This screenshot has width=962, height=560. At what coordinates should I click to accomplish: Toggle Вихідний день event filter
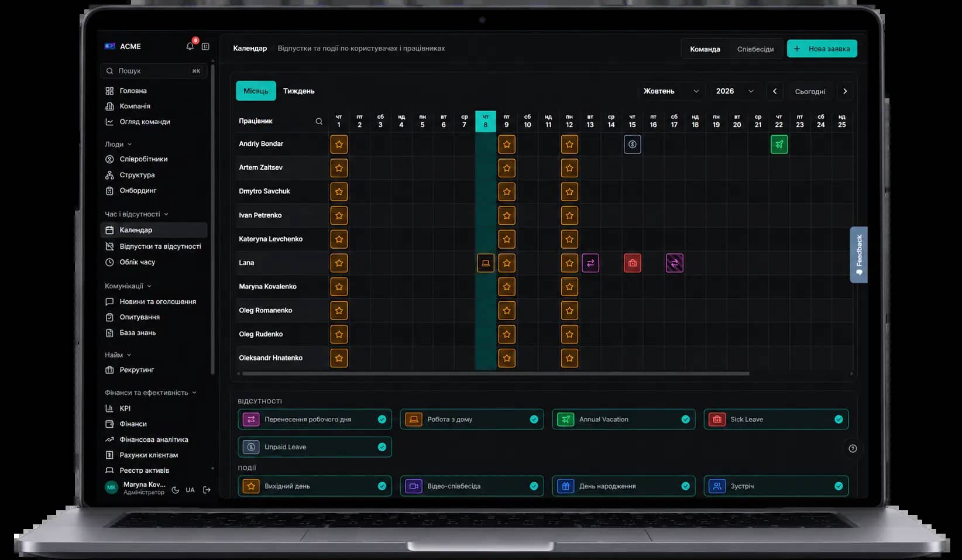click(315, 486)
